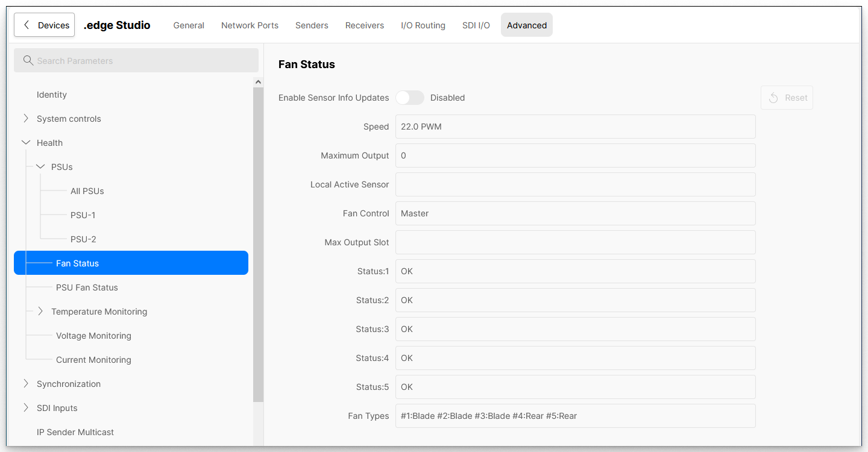This screenshot has height=452, width=868.
Task: Toggle Enable Sensor Info Updates switch
Action: click(x=410, y=98)
